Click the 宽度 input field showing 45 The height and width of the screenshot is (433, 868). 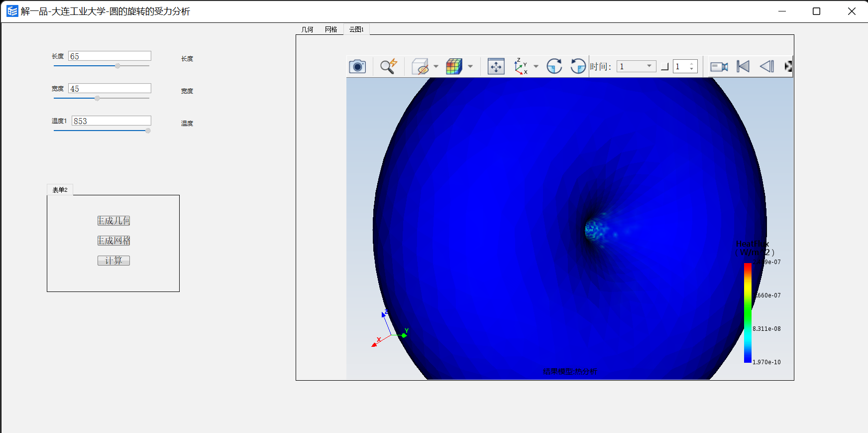coord(109,89)
